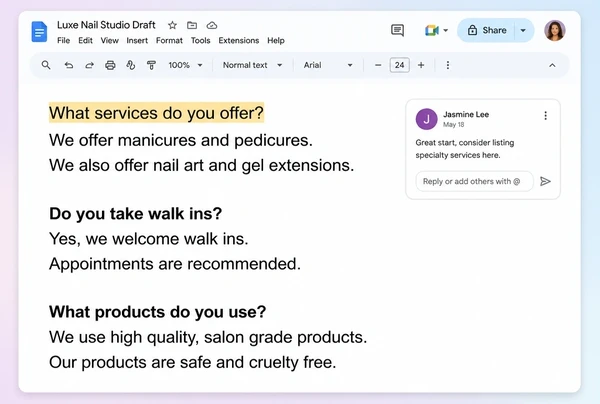This screenshot has height=404, width=600.
Task: Decrease font size with minus button
Action: [x=378, y=65]
